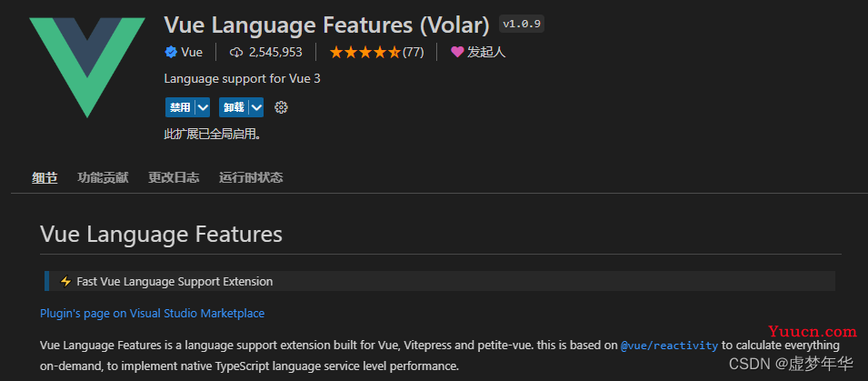Click the Vue publisher name
The height and width of the screenshot is (381, 868).
pos(192,52)
